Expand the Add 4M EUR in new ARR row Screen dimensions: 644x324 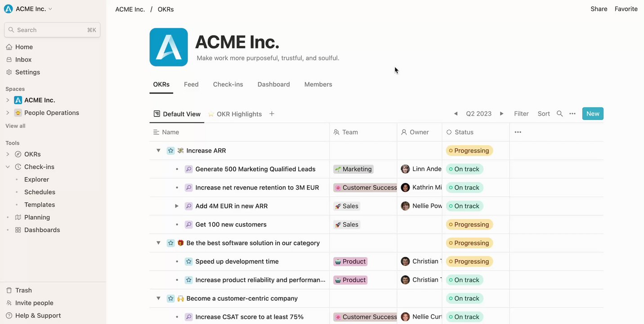[x=177, y=206]
